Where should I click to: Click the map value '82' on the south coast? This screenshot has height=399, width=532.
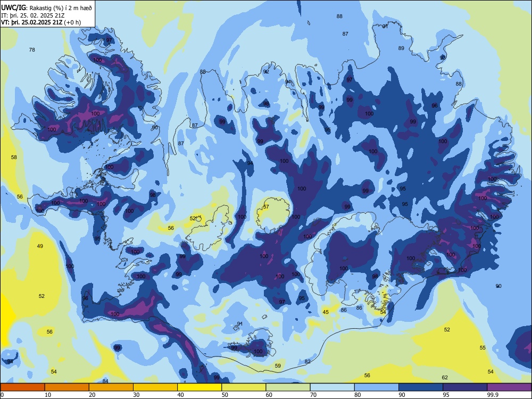[307, 361]
